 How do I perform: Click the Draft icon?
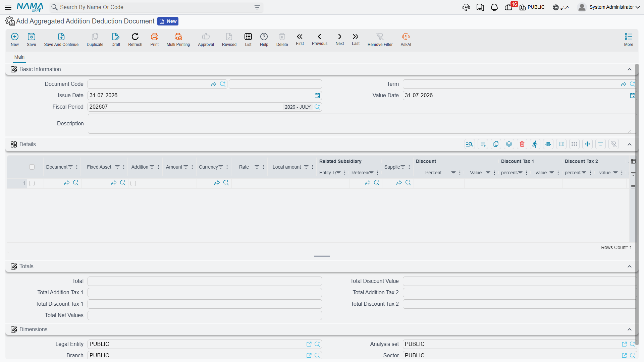pos(116,40)
